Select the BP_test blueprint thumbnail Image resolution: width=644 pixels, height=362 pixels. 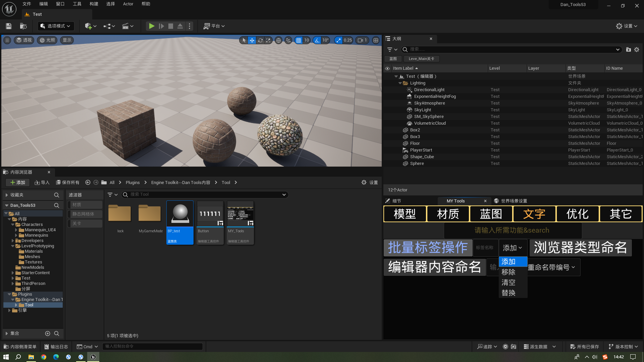180,223
